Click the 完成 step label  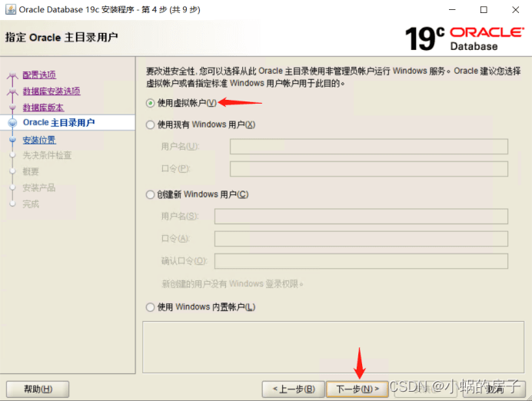click(31, 204)
